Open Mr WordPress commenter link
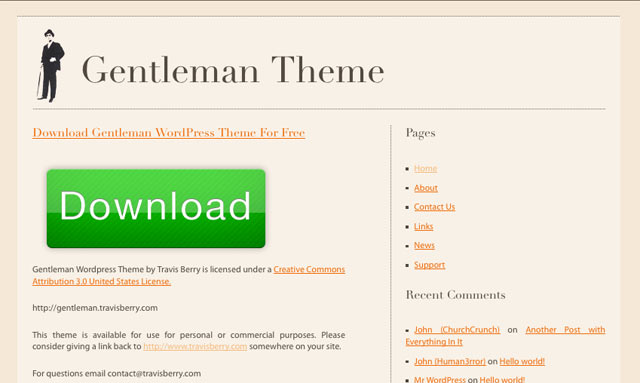 [x=440, y=379]
